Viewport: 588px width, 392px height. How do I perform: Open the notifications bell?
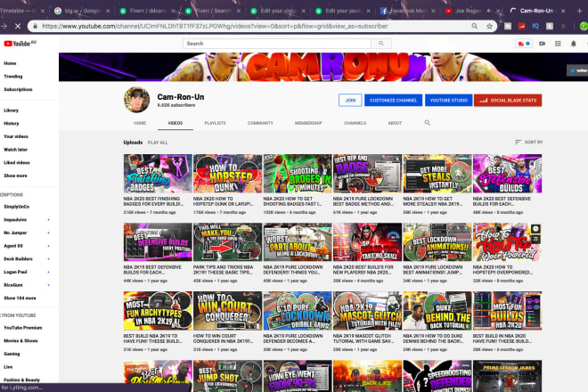pyautogui.click(x=574, y=44)
